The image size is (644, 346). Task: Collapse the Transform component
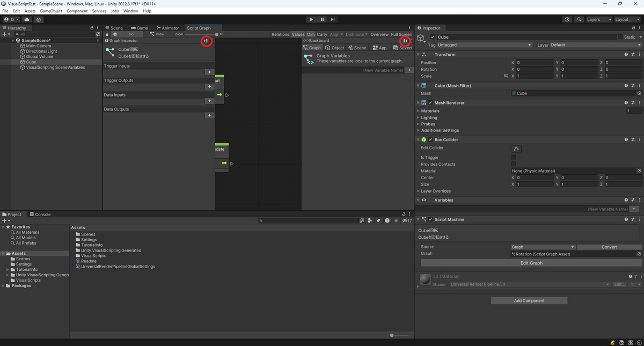[419, 54]
